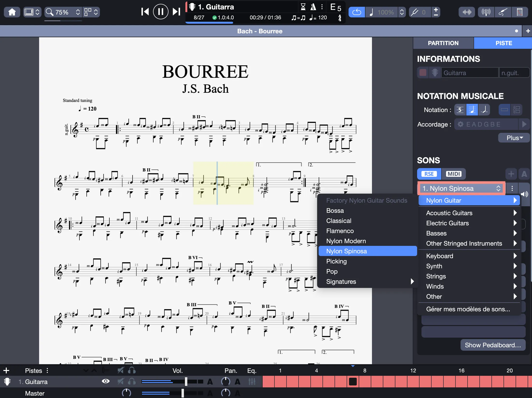532x398 pixels.
Task: Select the Classical sound
Action: pyautogui.click(x=368, y=221)
